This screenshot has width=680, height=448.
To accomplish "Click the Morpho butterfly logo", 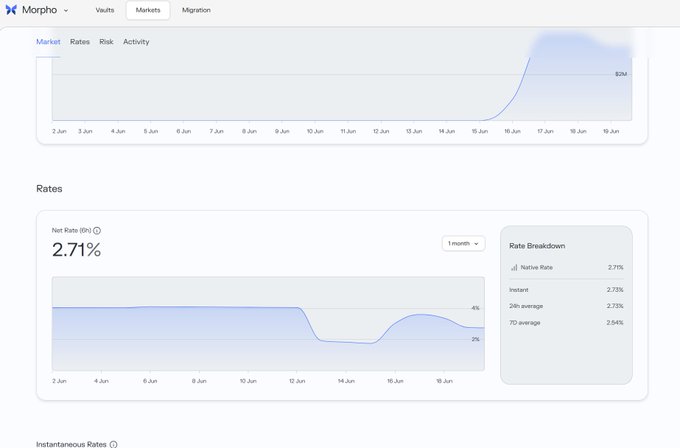I will click(x=11, y=10).
